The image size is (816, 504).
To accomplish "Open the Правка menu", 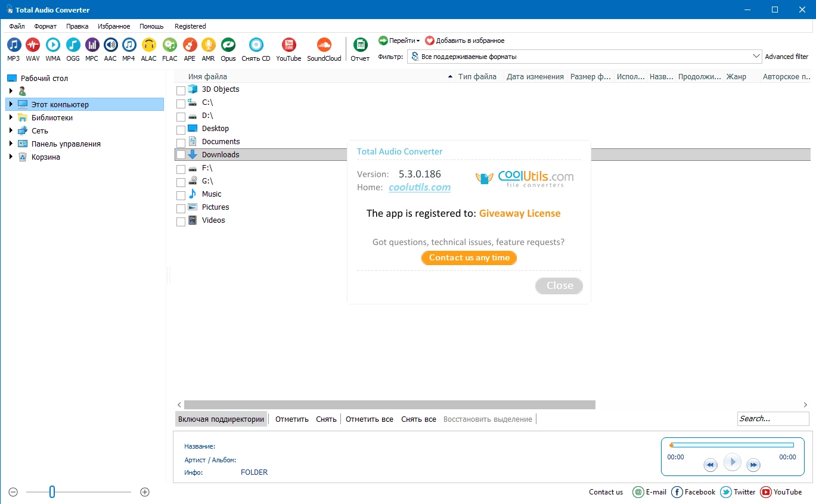I will pyautogui.click(x=77, y=26).
